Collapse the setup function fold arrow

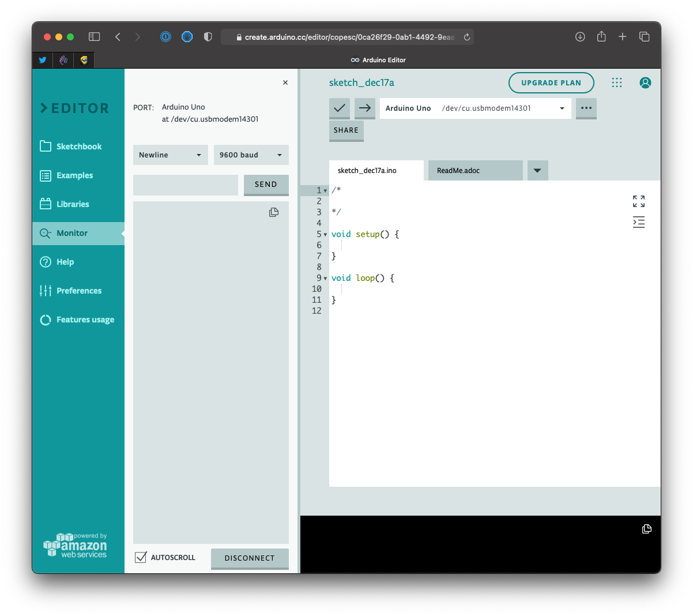point(325,235)
